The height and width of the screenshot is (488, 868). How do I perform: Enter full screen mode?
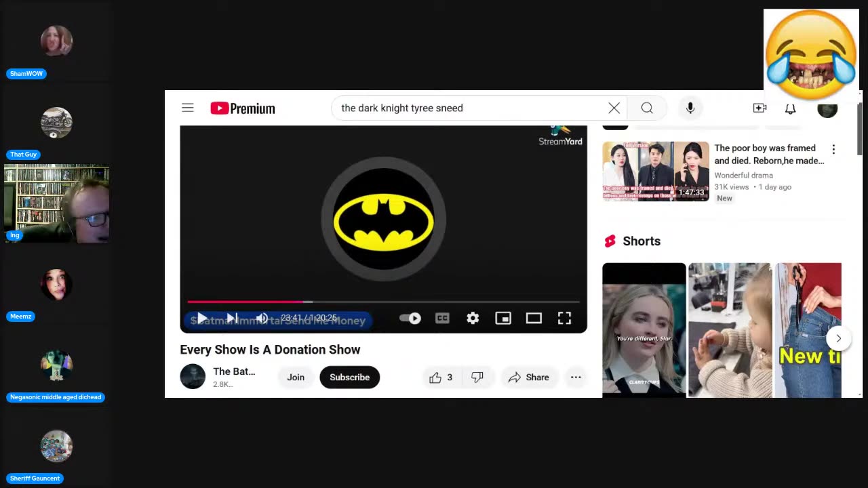564,318
